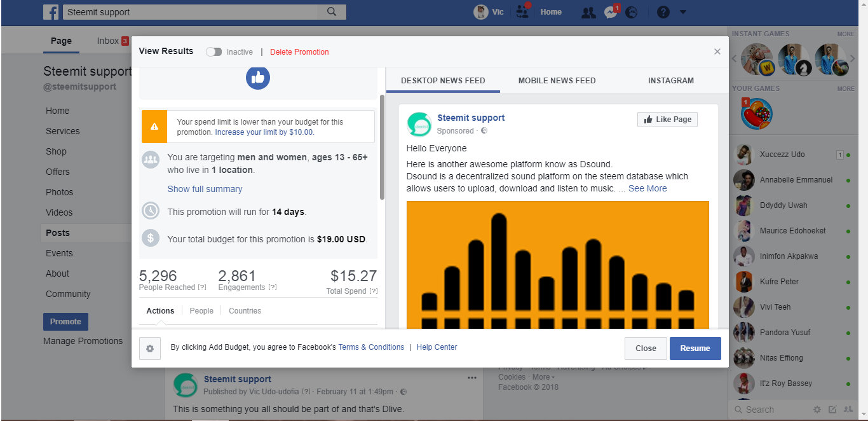Click the orange warning triangle icon
Screen dimensions: 868x421
154,127
